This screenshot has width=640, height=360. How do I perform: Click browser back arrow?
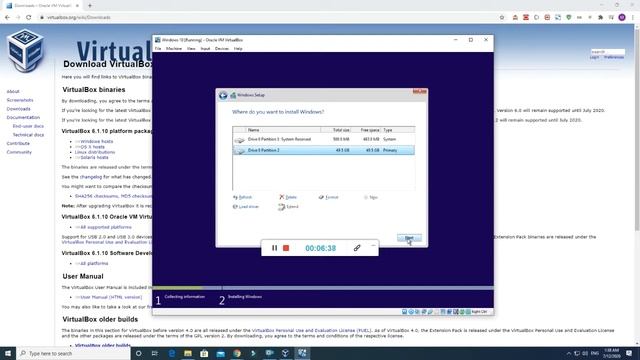(x=7, y=18)
